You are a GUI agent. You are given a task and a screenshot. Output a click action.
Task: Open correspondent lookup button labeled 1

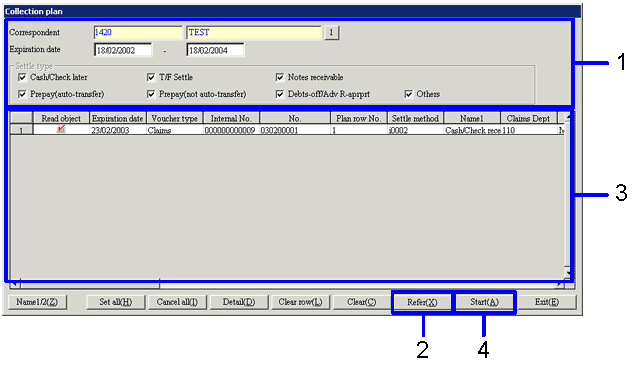[331, 33]
